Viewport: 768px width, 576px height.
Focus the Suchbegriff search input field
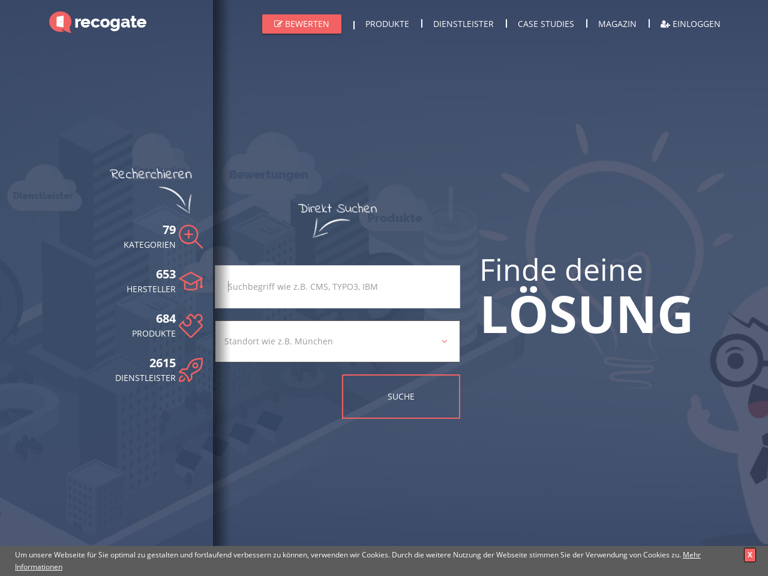pyautogui.click(x=337, y=287)
